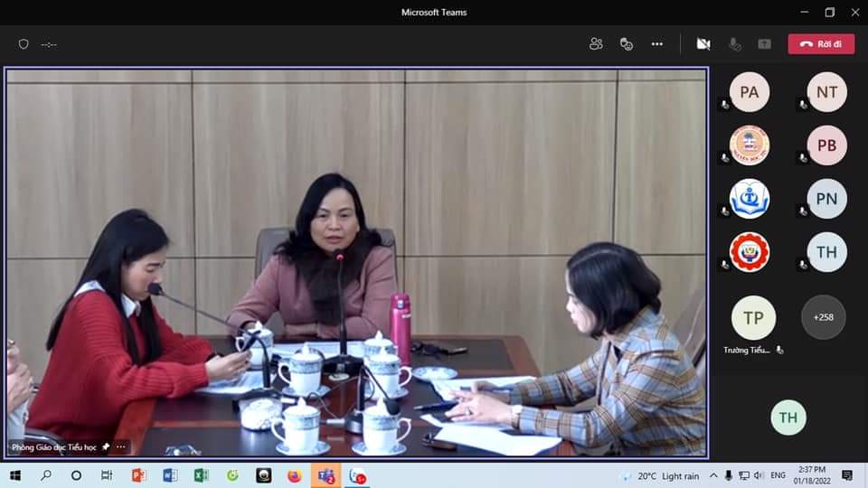The height and width of the screenshot is (488, 868).
Task: Leave the meeting with Rời đi
Action: tap(821, 43)
